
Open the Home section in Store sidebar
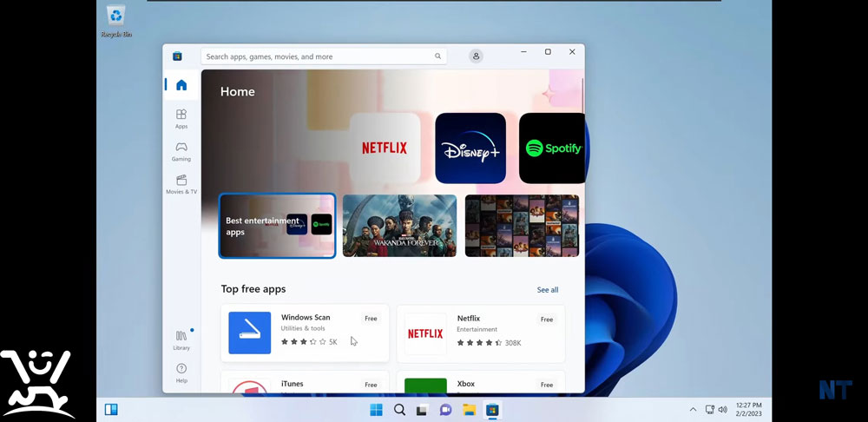[181, 85]
